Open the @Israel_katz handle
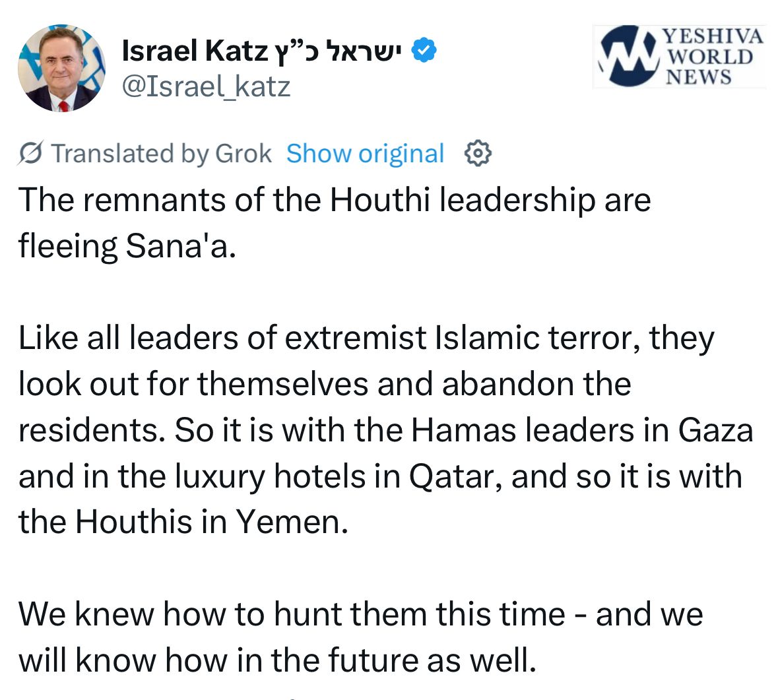Image resolution: width=778 pixels, height=700 pixels. tap(207, 86)
